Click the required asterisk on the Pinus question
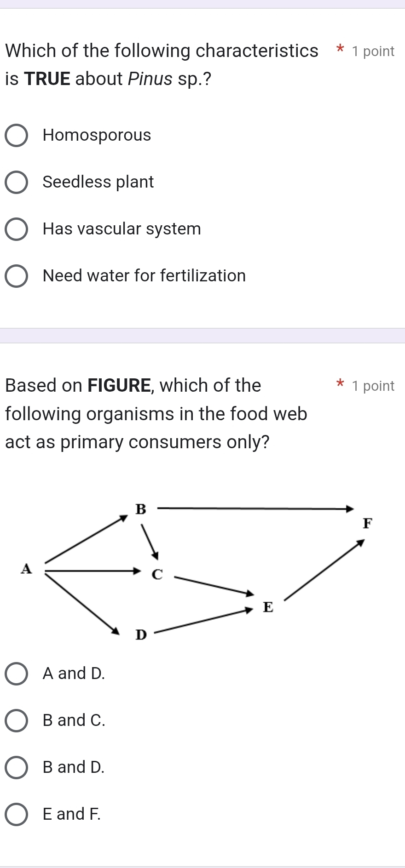Screen dimensions: 405x868 pos(340,49)
